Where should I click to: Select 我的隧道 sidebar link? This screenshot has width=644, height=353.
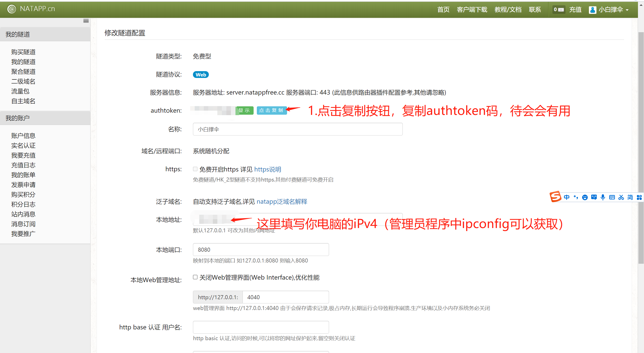pyautogui.click(x=23, y=62)
